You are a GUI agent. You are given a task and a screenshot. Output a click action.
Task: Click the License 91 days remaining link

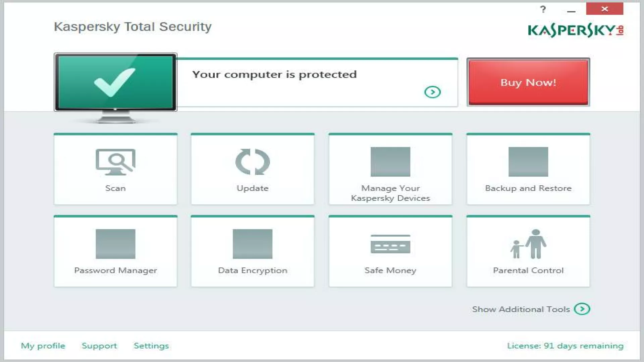pyautogui.click(x=565, y=346)
